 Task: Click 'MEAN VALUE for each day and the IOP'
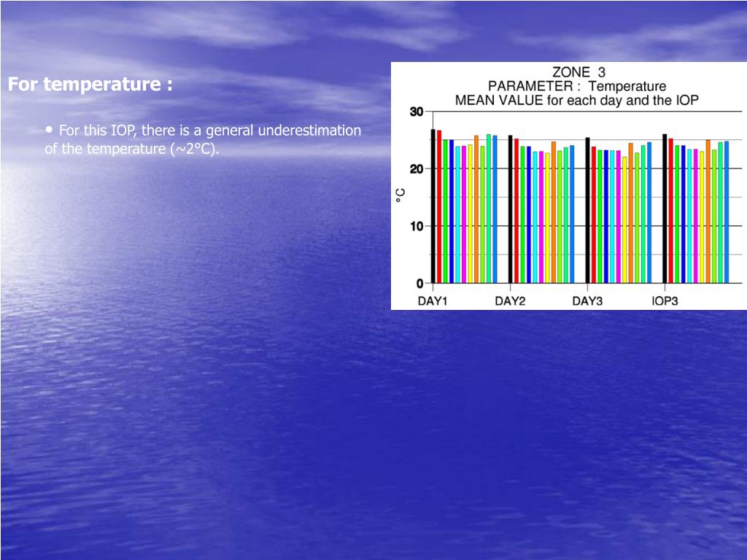(x=576, y=101)
